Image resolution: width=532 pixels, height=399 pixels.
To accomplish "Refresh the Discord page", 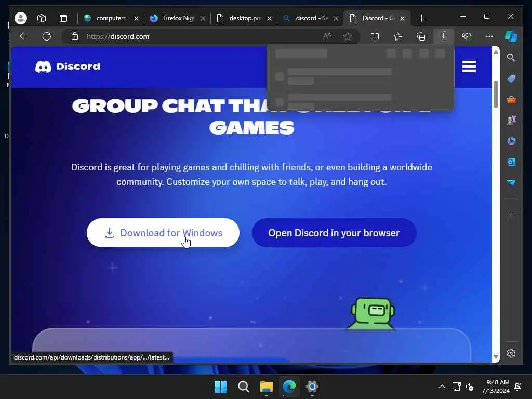I will pyautogui.click(x=47, y=36).
